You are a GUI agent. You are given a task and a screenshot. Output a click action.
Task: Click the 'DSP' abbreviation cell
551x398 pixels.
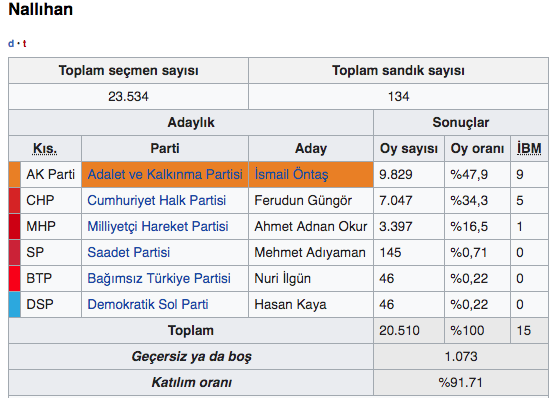click(x=51, y=304)
